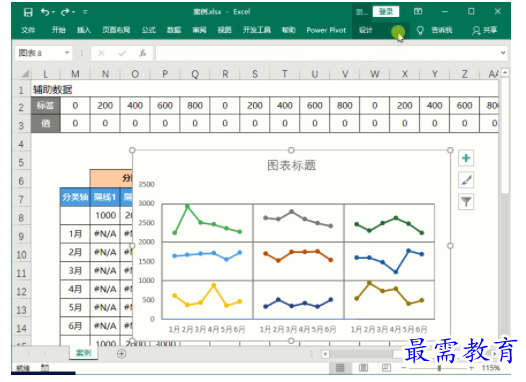Open the 公式 tab
Screen dimensions: 526x382
click(148, 30)
